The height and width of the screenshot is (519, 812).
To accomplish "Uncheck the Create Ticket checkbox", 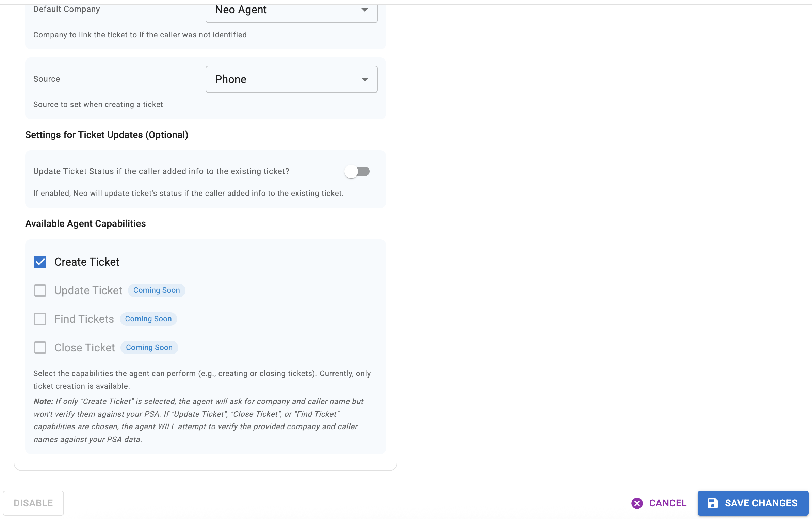I will 40,262.
